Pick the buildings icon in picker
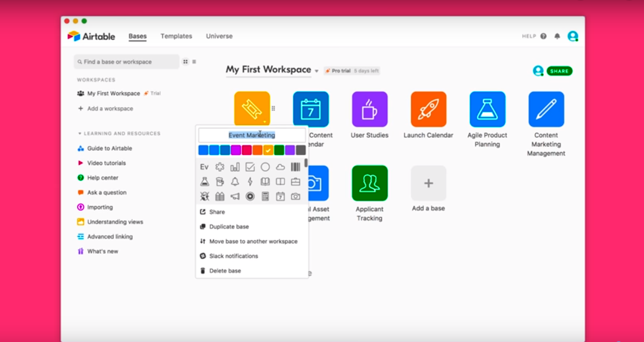 (x=219, y=197)
